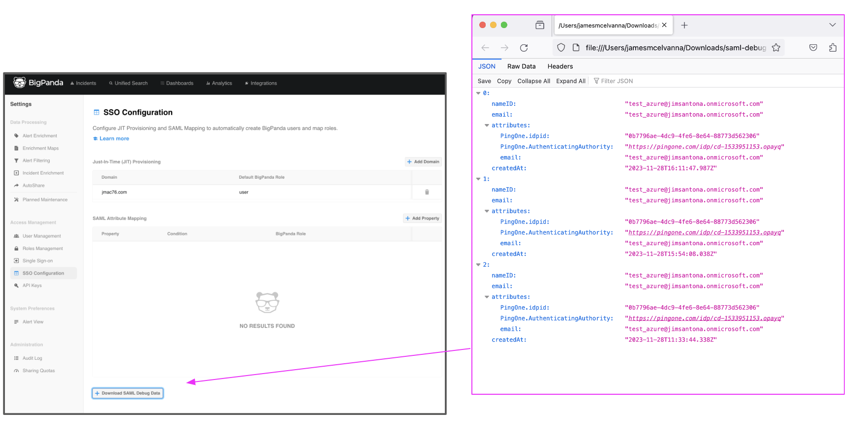868x442 pixels.
Task: Open pingone.com link in entry 1
Action: point(705,233)
